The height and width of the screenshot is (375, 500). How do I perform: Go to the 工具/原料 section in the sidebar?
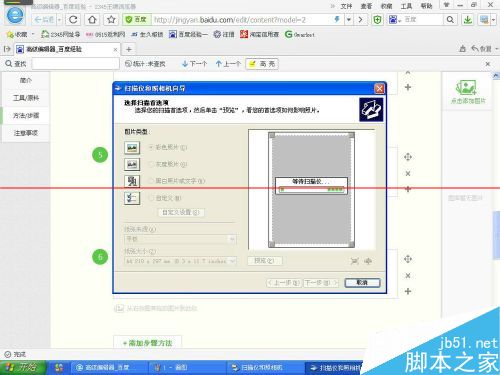pyautogui.click(x=26, y=98)
